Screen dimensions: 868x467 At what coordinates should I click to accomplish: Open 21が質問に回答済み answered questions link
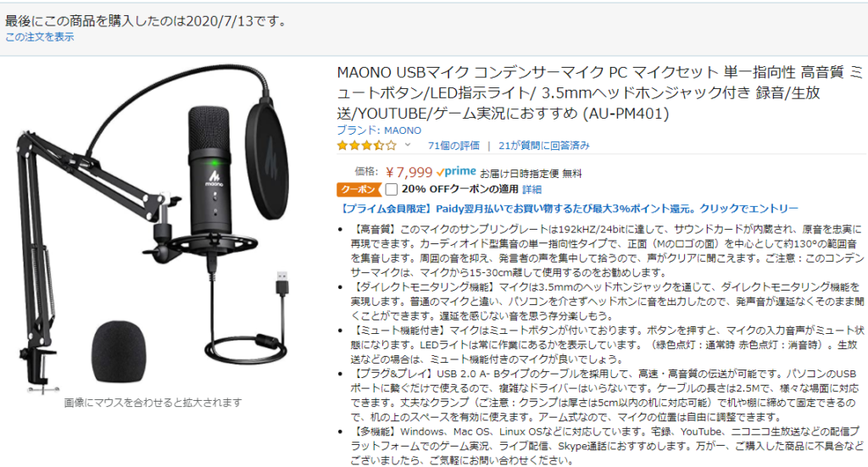544,146
